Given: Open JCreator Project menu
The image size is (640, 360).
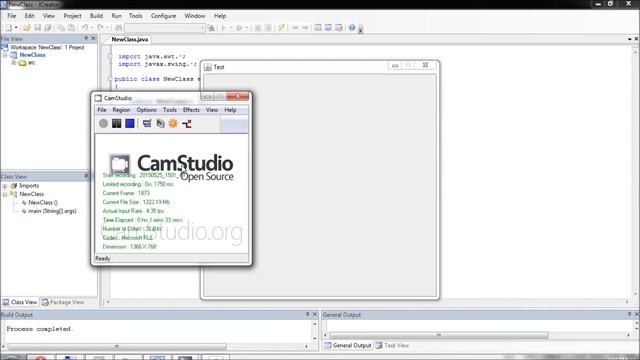Looking at the screenshot, I should pos(72,16).
